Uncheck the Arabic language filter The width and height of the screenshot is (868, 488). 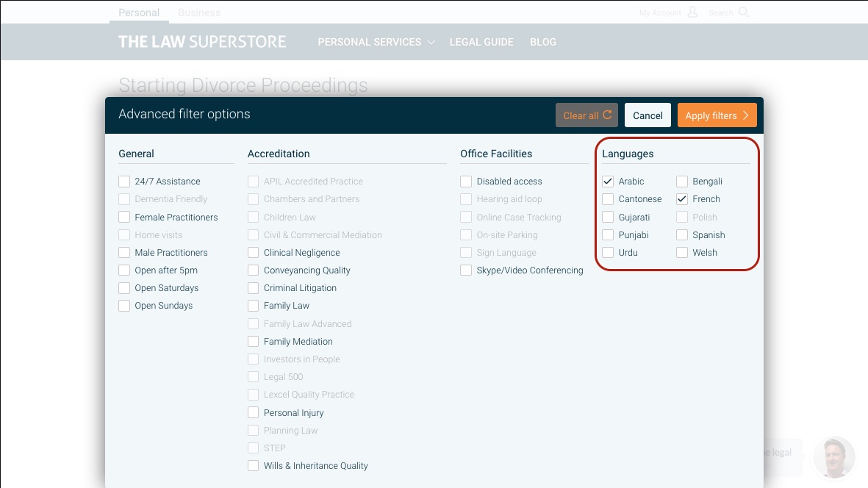[x=607, y=181]
